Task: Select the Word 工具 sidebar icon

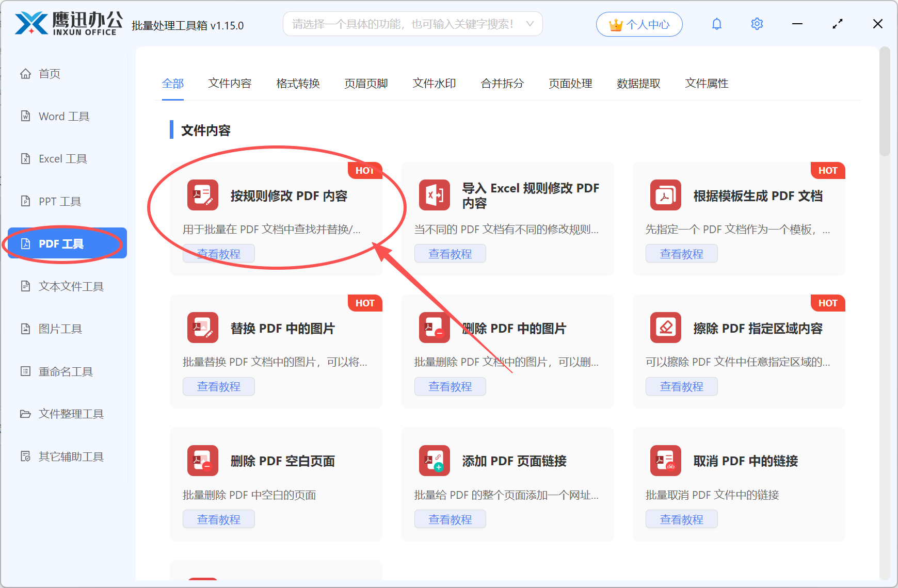Action: 62,116
